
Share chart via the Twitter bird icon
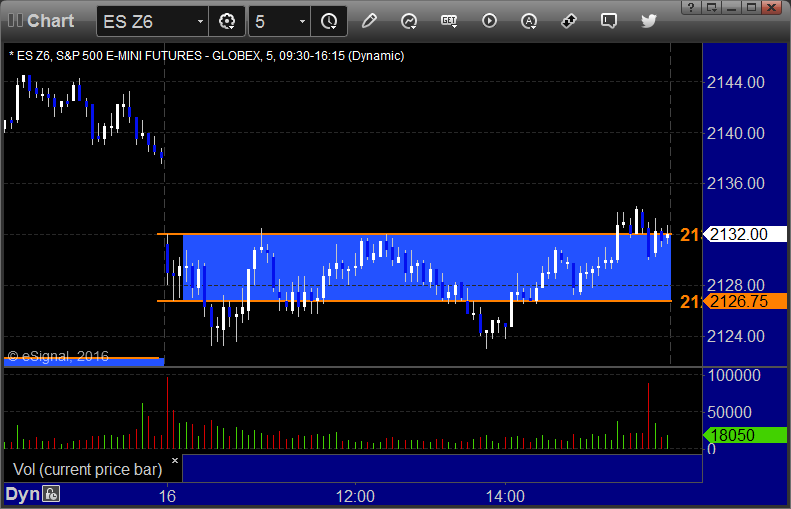point(649,21)
